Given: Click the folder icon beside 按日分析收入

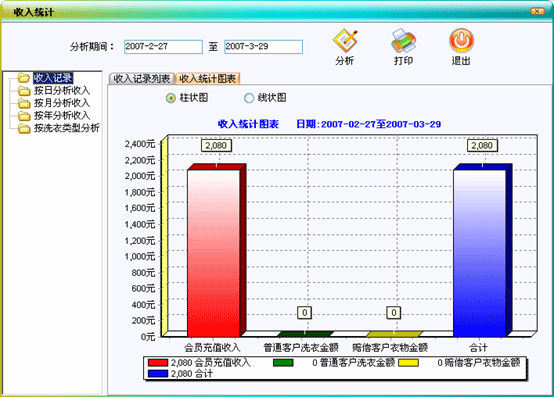Looking at the screenshot, I should pos(24,91).
